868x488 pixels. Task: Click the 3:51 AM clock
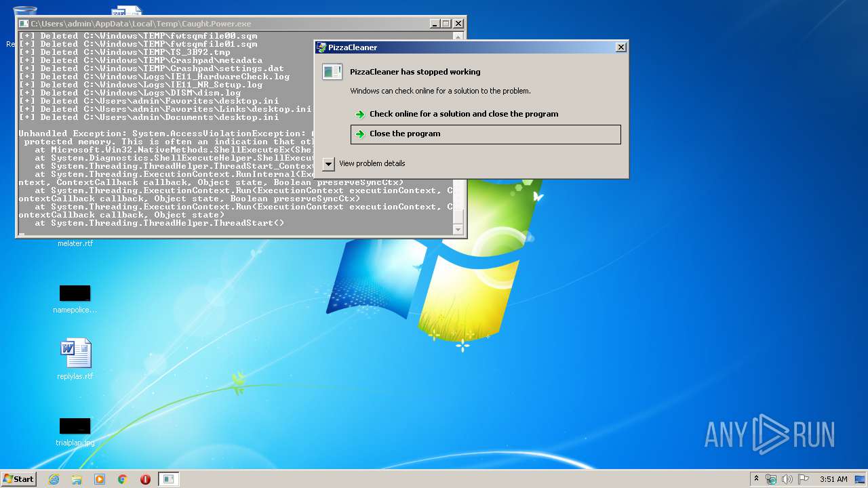[833, 479]
